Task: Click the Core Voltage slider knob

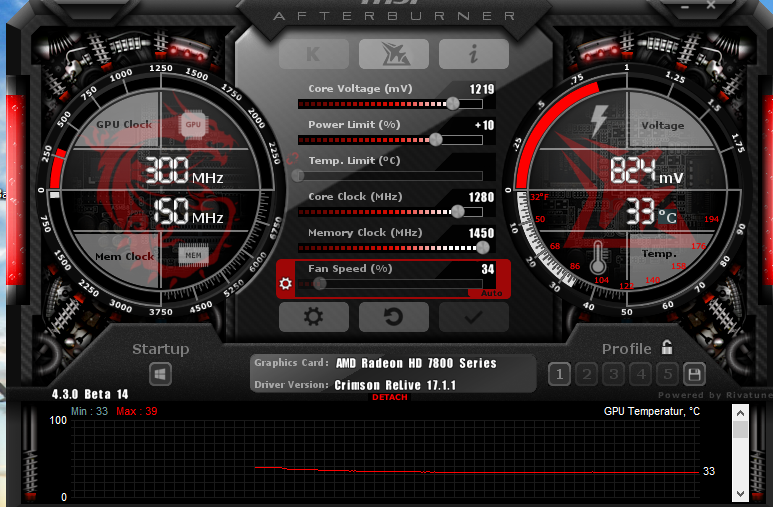Action: click(452, 104)
